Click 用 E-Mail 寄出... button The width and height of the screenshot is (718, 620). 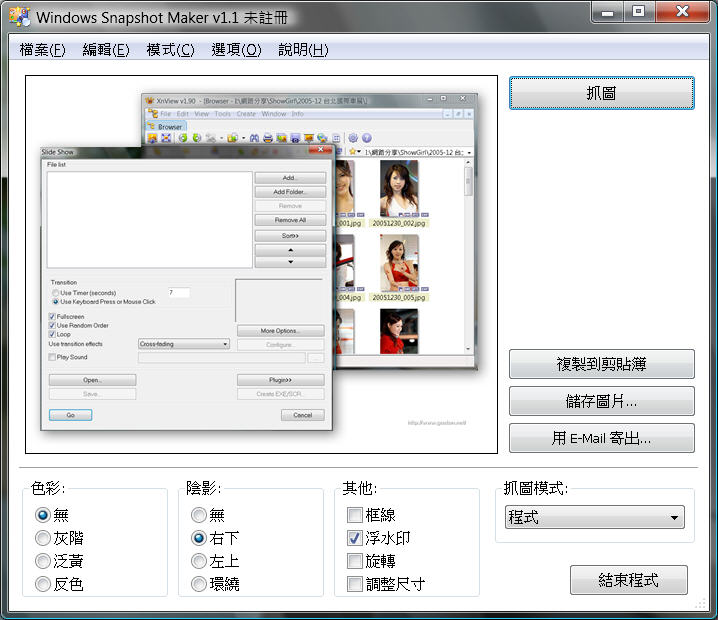(602, 438)
